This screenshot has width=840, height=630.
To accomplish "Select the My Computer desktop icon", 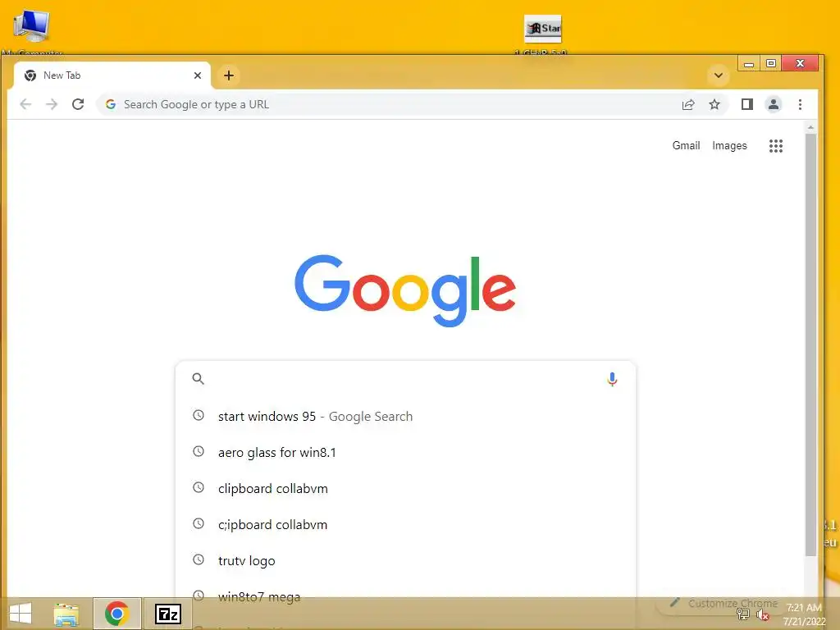I will (32, 31).
